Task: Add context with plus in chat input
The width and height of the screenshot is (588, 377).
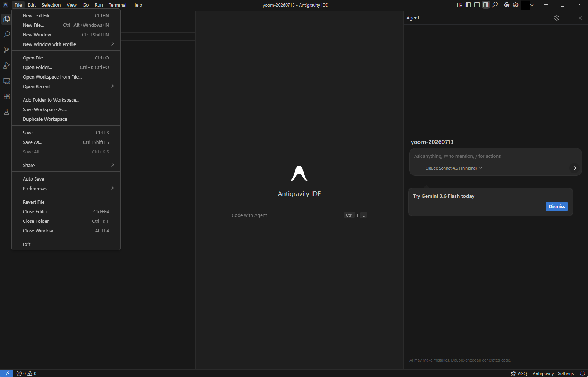Action: pos(417,168)
